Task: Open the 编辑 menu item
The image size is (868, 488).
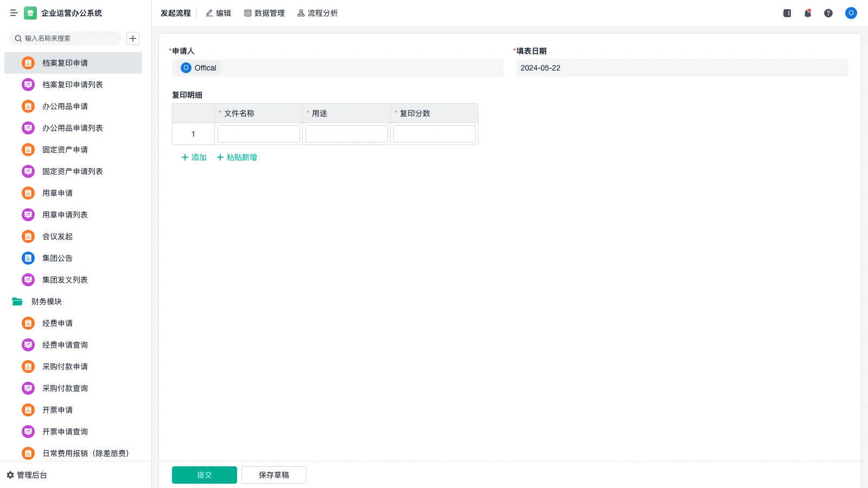Action: [218, 13]
